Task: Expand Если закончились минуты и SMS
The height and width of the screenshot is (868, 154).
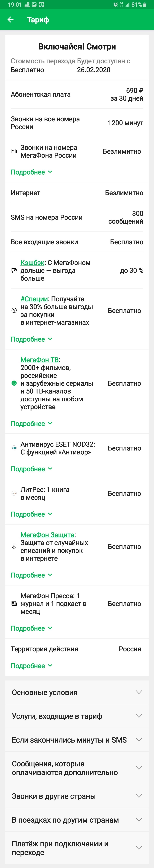Action: pos(77,740)
